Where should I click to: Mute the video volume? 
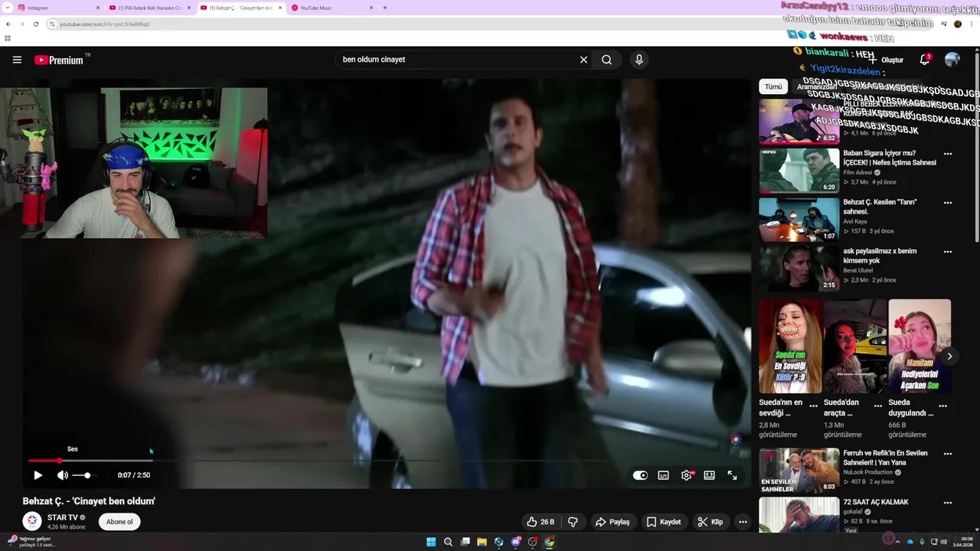pos(63,475)
